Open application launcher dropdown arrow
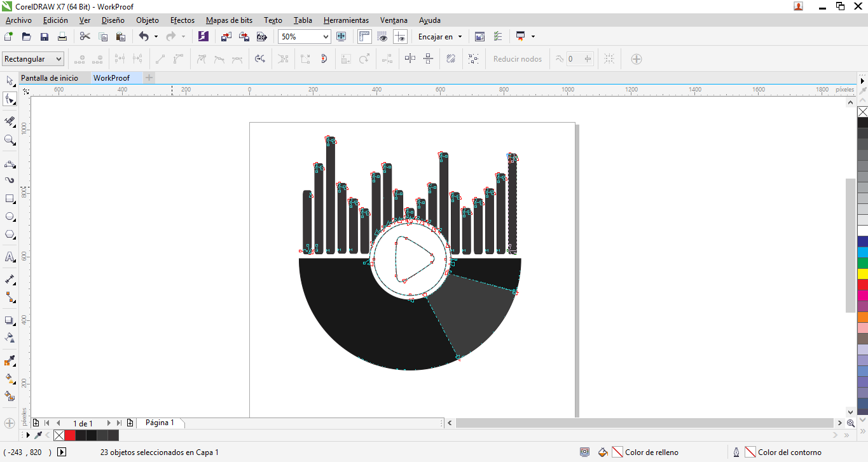 533,37
